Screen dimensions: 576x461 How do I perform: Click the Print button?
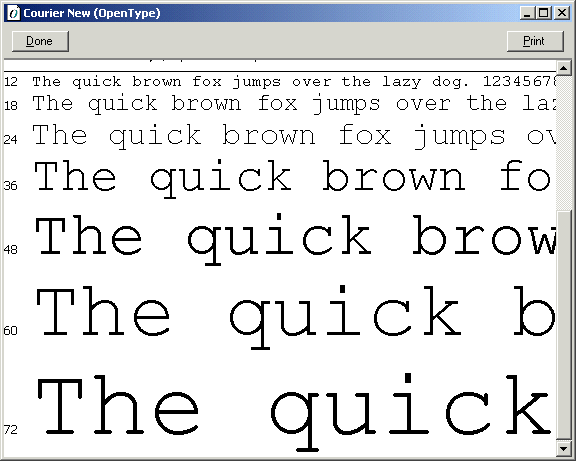coord(535,41)
